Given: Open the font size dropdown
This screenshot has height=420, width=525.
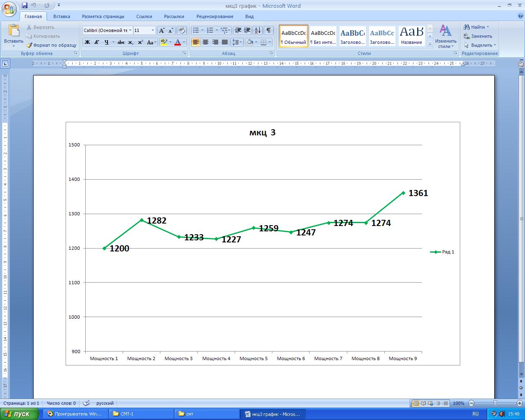Looking at the screenshot, I should pos(153,30).
